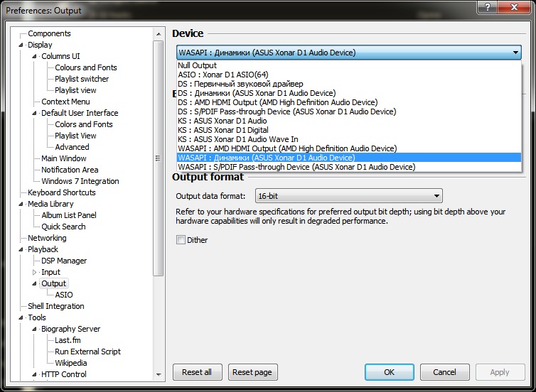Screen dimensions: 536x392
Task: Expand the Input tree node
Action: pos(34,272)
